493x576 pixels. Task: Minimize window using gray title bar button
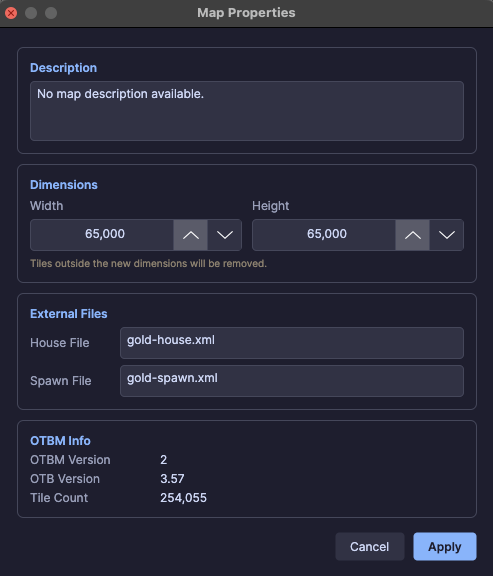pyautogui.click(x=31, y=13)
